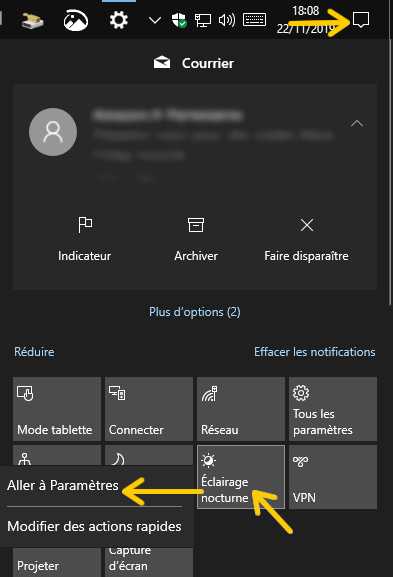Toggle the VPN quick action
The width and height of the screenshot is (393, 577).
point(333,477)
